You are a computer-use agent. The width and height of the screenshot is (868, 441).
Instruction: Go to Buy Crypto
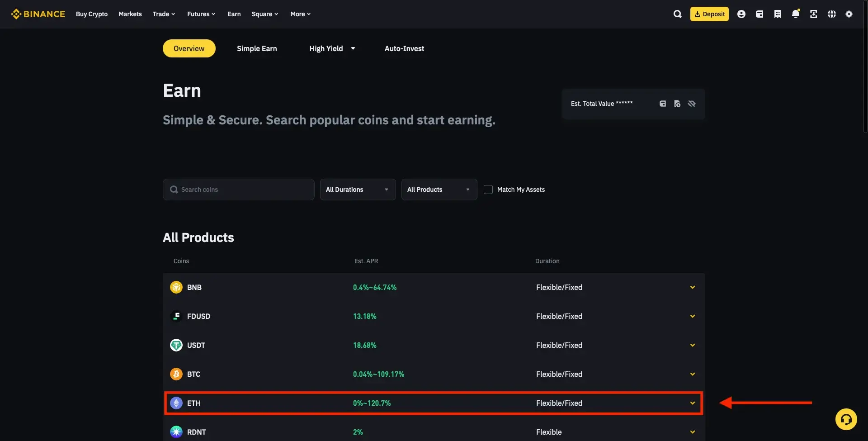92,14
